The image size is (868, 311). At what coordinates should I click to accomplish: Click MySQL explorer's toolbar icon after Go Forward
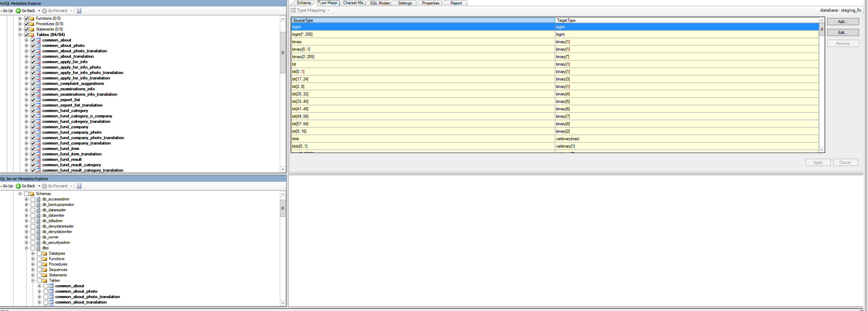point(79,11)
